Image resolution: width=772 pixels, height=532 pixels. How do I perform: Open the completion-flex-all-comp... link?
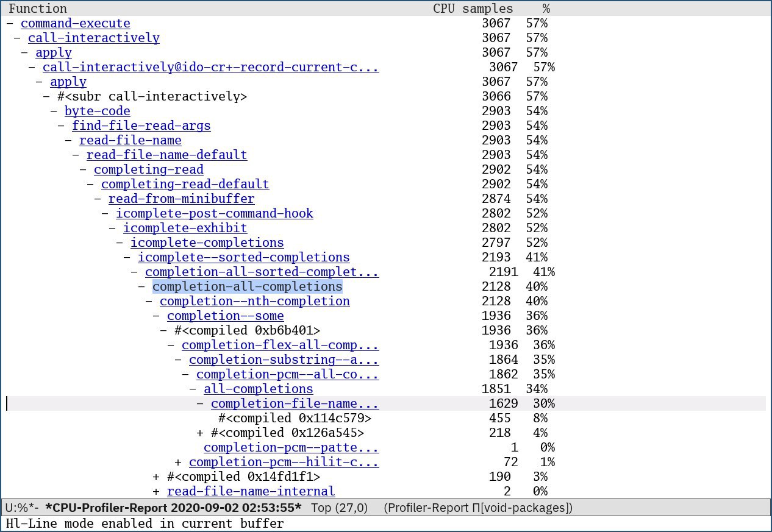(281, 345)
